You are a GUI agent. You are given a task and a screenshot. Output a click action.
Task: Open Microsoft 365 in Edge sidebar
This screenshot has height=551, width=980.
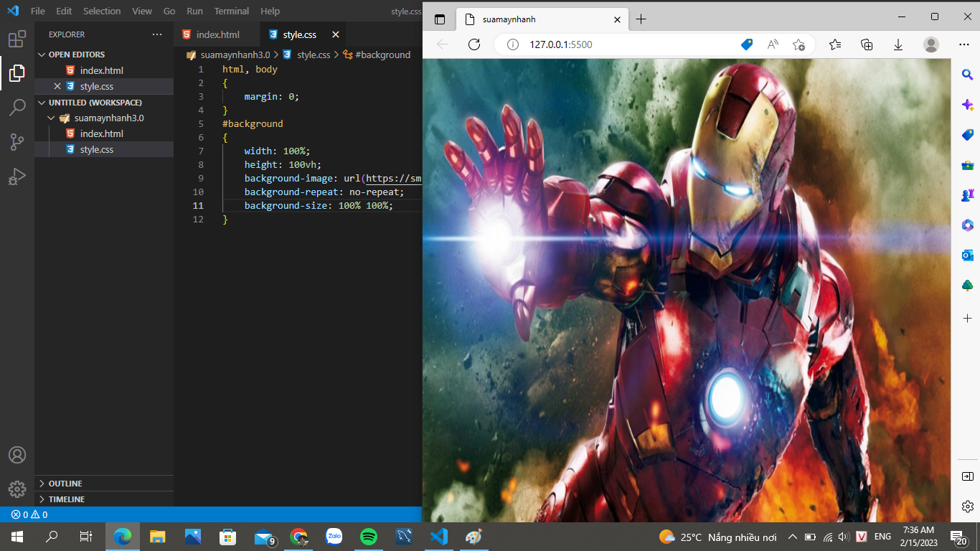tap(967, 225)
